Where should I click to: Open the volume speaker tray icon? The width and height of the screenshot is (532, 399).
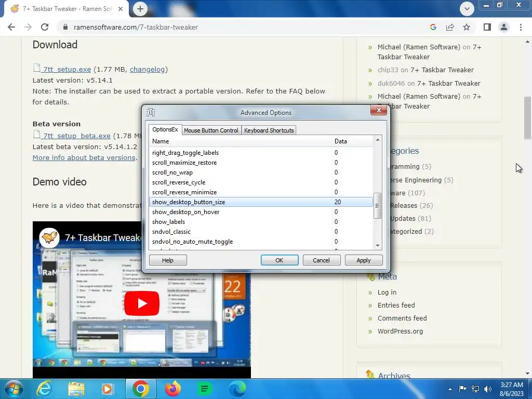pos(488,389)
